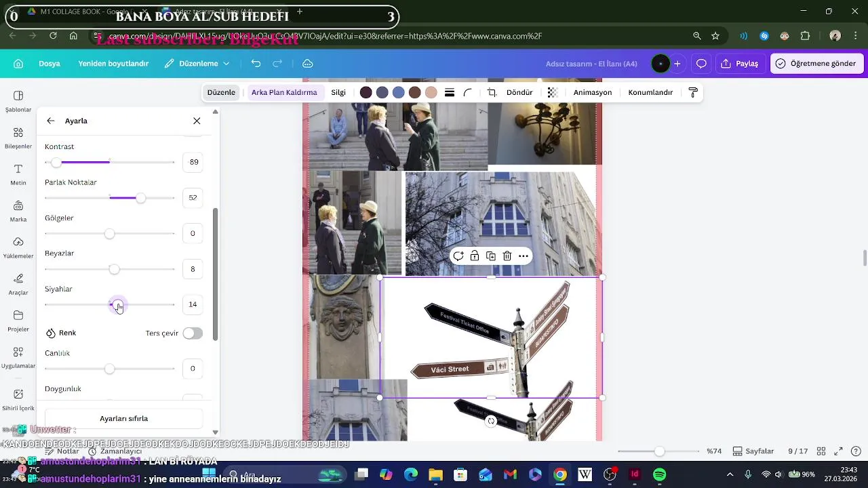This screenshot has width=868, height=488.
Task: Open the Uygulamalar apps panel
Action: pyautogui.click(x=18, y=357)
